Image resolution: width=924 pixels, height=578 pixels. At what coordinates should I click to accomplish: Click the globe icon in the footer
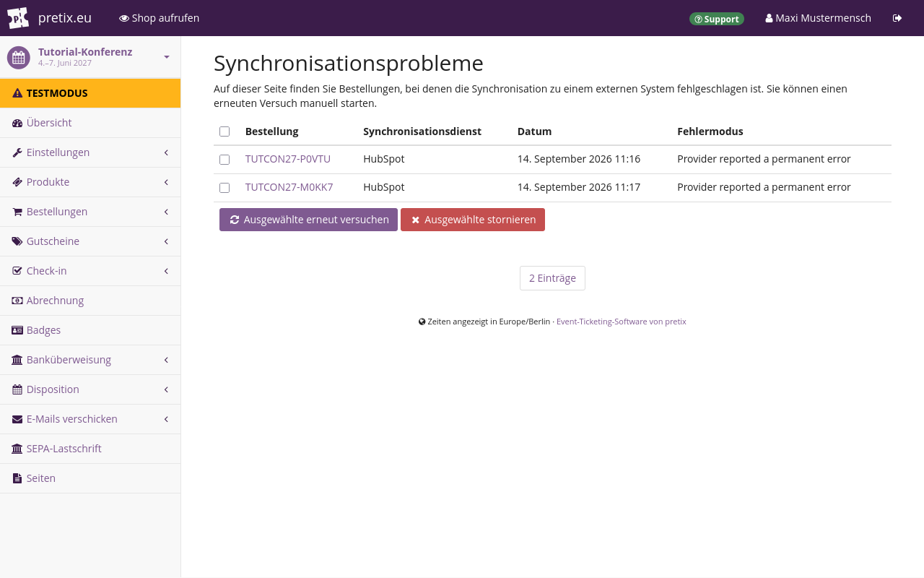(x=422, y=322)
